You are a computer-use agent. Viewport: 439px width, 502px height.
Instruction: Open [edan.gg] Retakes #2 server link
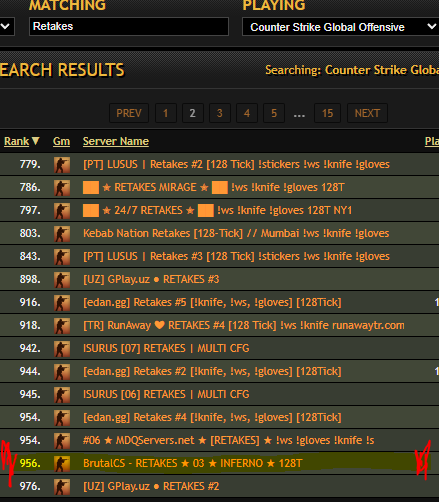(212, 371)
